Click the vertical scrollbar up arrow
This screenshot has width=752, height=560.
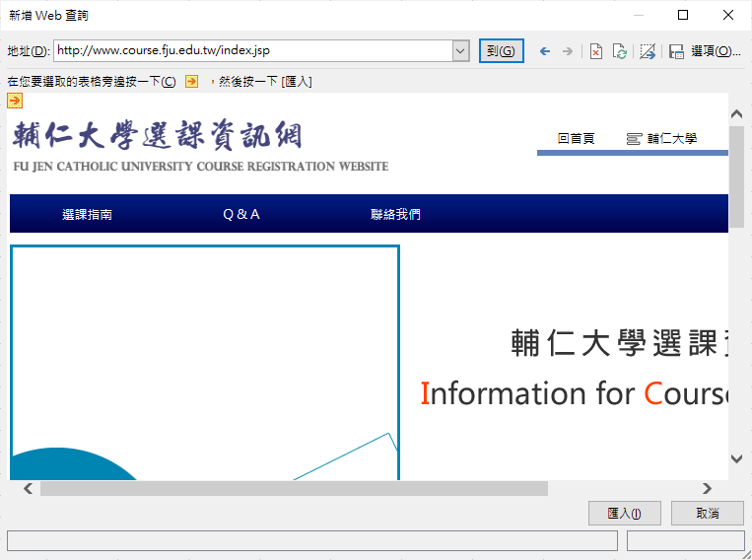click(736, 114)
